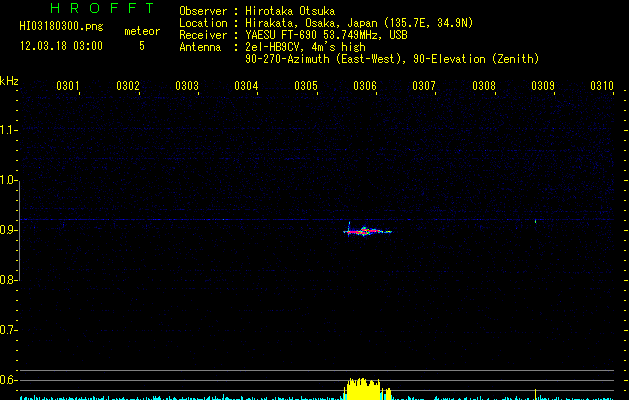Click the date stamp 12.03.18 03:00
Image resolution: width=629 pixels, height=400 pixels.
(61, 46)
